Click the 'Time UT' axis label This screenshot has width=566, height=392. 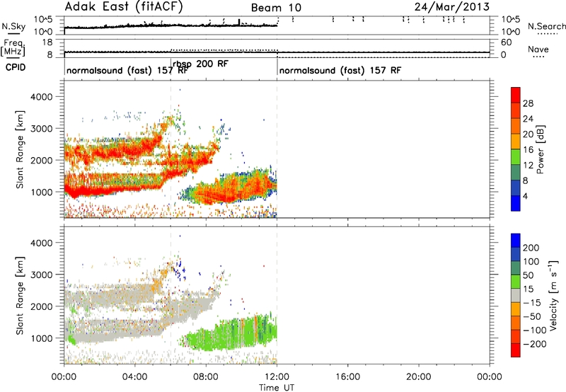277,388
